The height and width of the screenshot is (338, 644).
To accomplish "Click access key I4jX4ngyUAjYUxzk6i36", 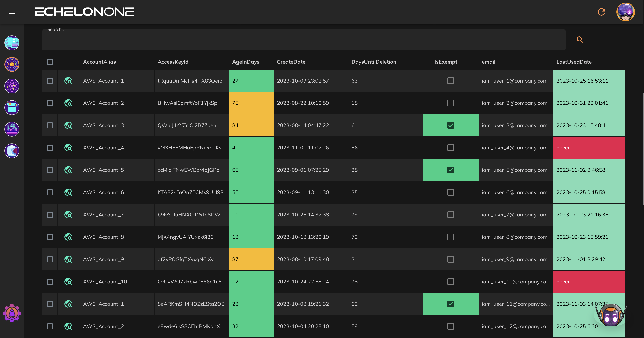I will [x=185, y=237].
